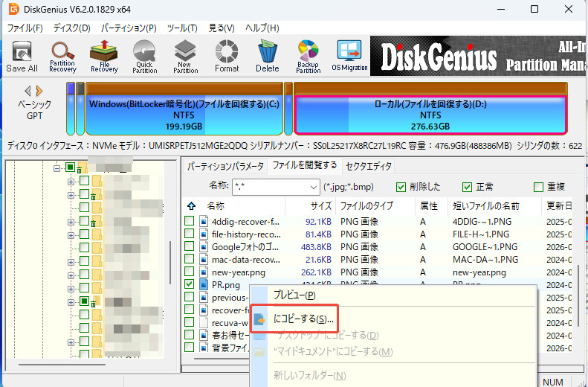Click the Save All toolbar icon

click(22, 57)
